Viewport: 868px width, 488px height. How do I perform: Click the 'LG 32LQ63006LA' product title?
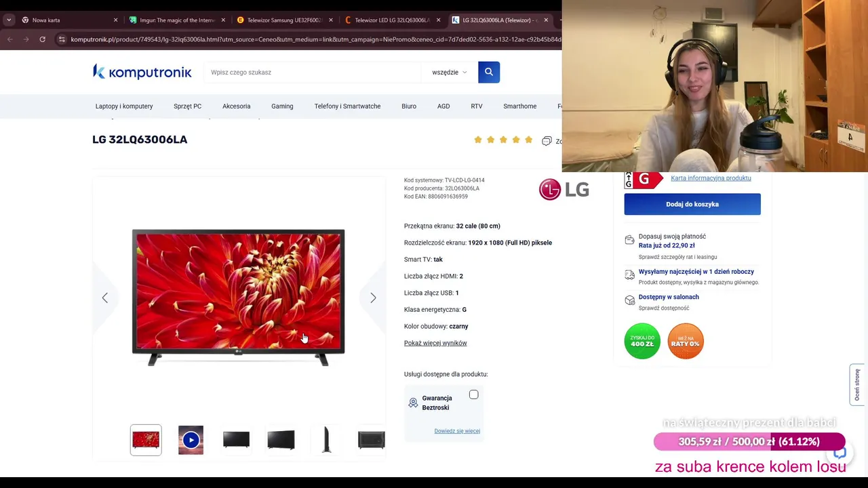pyautogui.click(x=140, y=140)
